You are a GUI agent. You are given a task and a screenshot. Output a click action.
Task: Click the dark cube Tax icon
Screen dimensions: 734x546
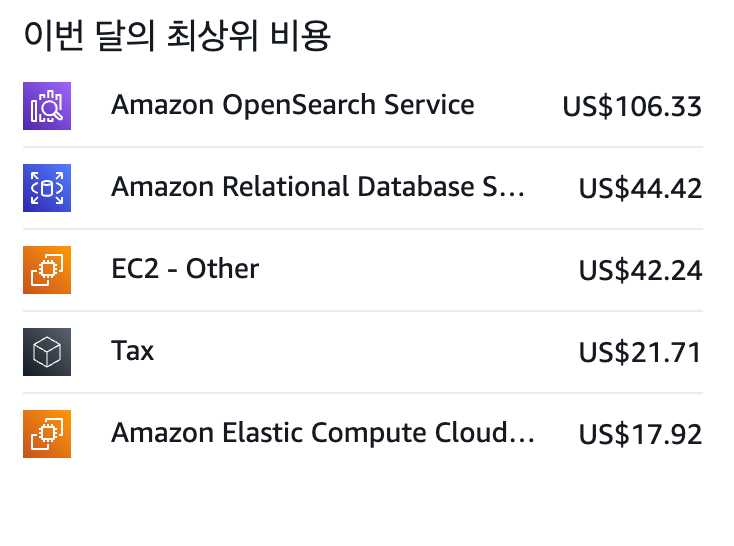pos(47,352)
